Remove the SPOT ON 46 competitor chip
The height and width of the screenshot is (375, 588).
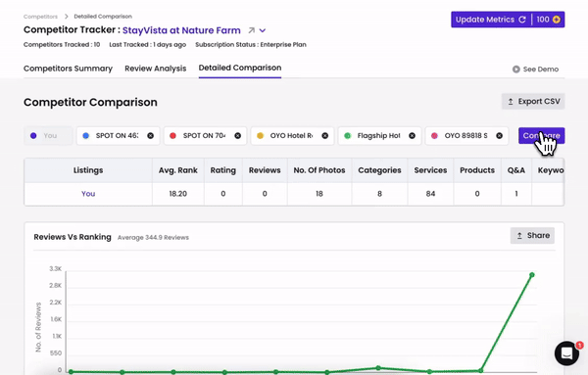pyautogui.click(x=150, y=136)
